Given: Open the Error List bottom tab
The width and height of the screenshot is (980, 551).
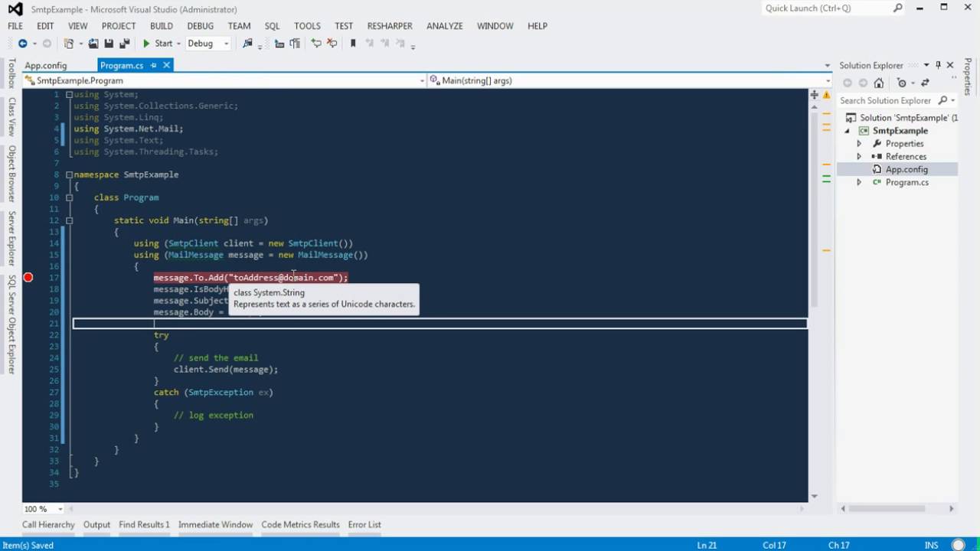Looking at the screenshot, I should (x=364, y=524).
